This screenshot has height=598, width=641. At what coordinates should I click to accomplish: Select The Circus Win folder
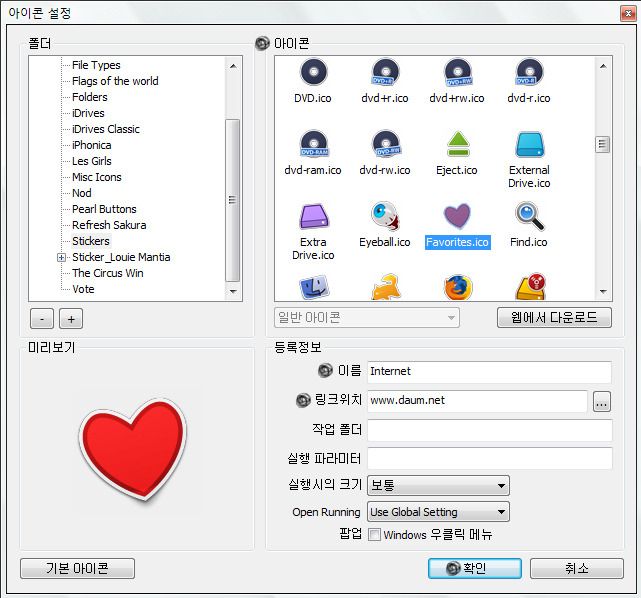click(x=108, y=273)
